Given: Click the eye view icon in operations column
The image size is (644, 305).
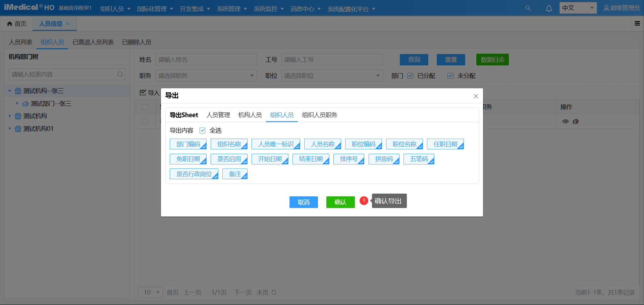Looking at the screenshot, I should click(x=566, y=121).
